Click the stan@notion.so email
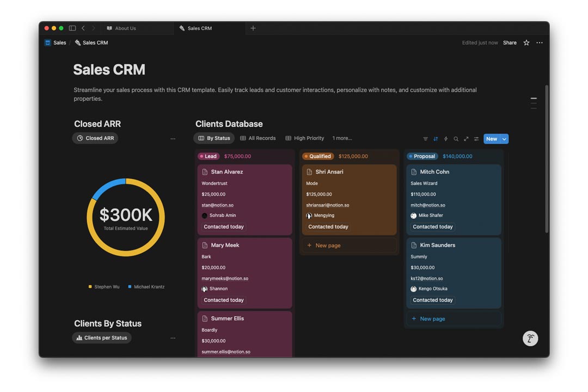588x392 pixels. pyautogui.click(x=217, y=205)
